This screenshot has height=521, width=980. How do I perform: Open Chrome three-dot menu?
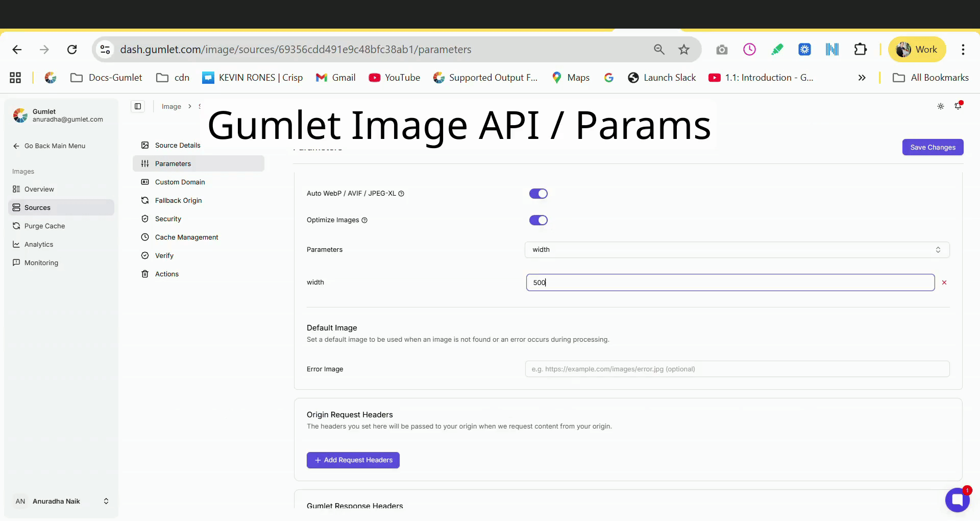click(x=963, y=50)
